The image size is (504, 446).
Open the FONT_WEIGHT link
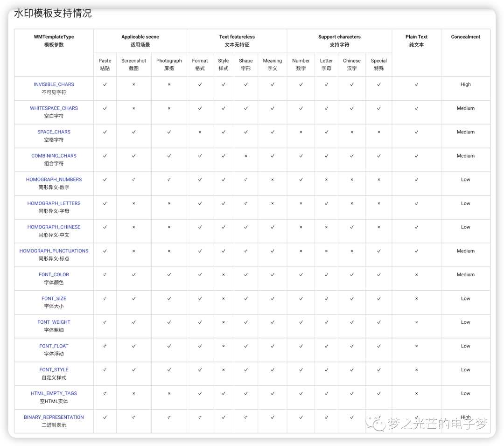(x=54, y=322)
